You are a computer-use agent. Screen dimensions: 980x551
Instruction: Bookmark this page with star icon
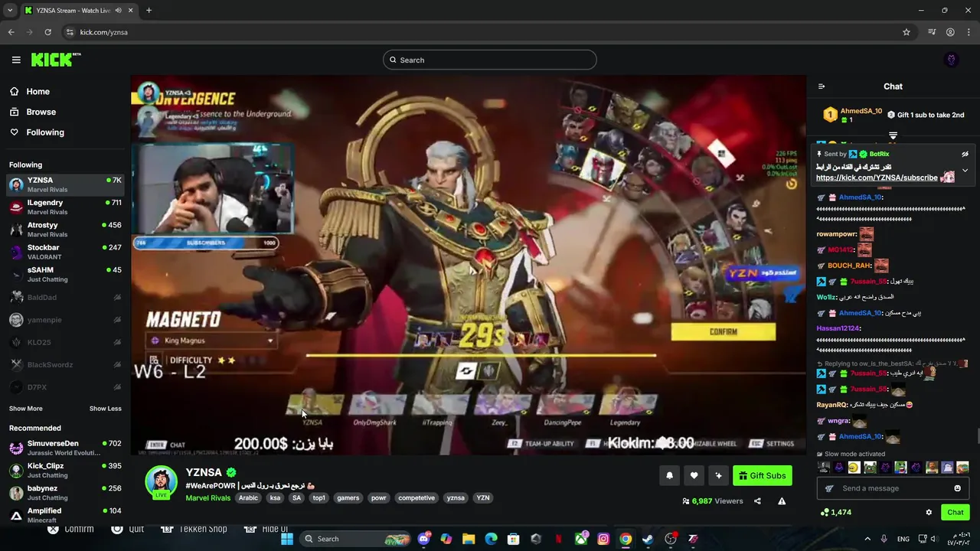click(x=906, y=32)
